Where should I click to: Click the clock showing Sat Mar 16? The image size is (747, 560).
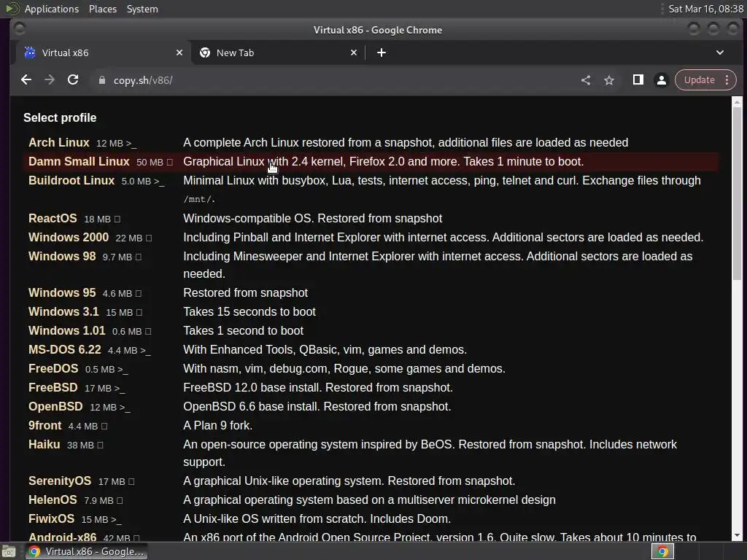click(705, 9)
